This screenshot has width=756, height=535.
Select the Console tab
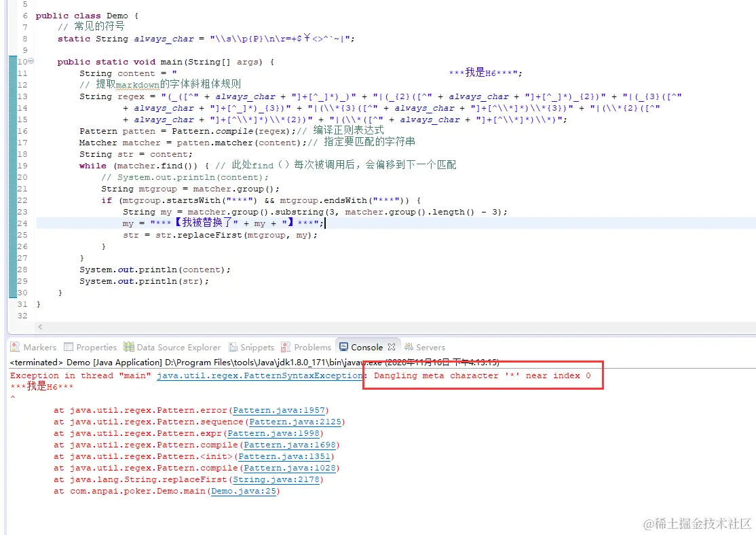pos(366,348)
